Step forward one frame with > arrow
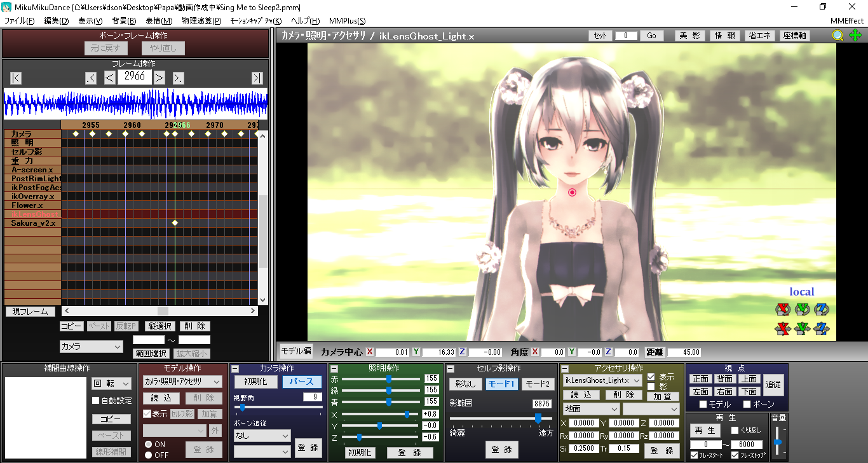This screenshot has width=868, height=463. pyautogui.click(x=159, y=78)
